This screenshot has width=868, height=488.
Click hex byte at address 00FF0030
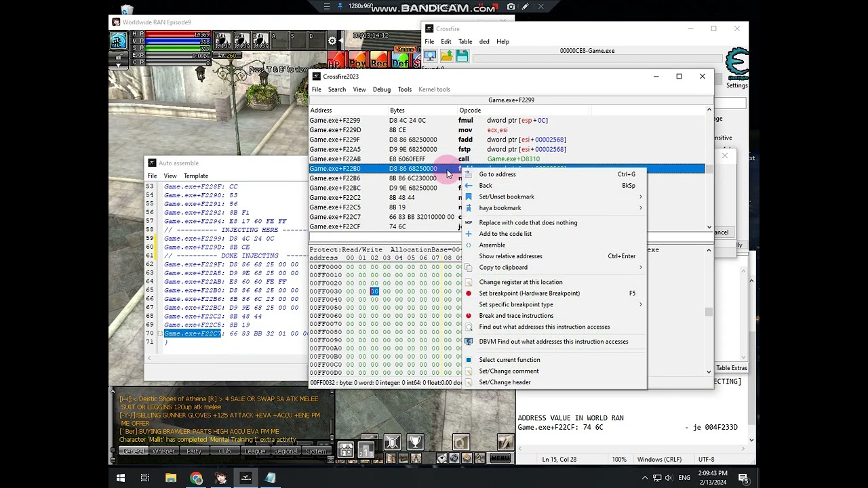pyautogui.click(x=350, y=291)
